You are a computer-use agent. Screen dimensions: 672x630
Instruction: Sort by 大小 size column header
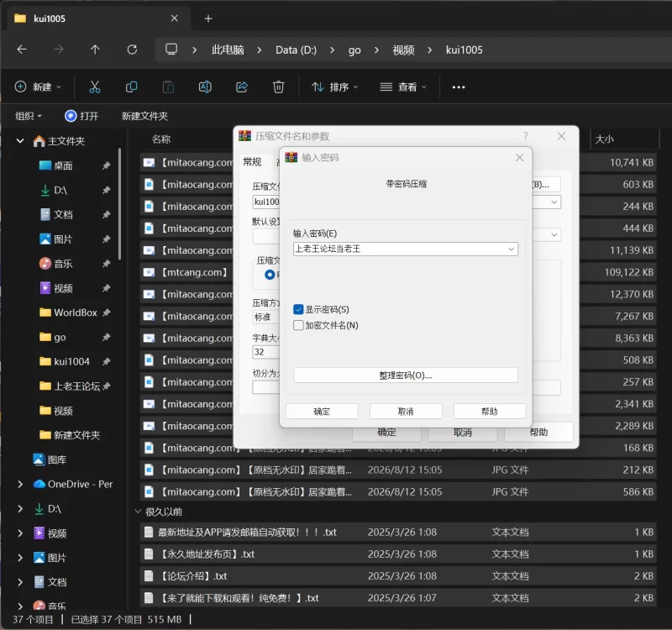click(604, 139)
